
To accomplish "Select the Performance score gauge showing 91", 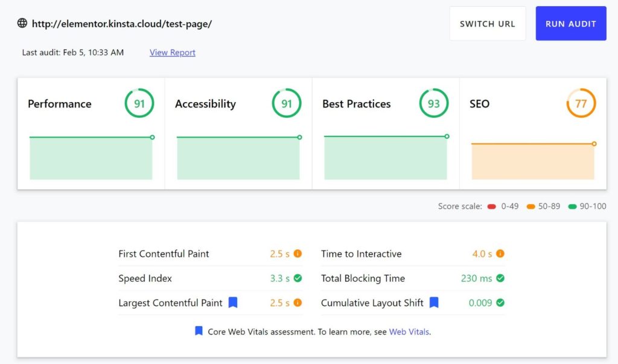I will [x=139, y=103].
